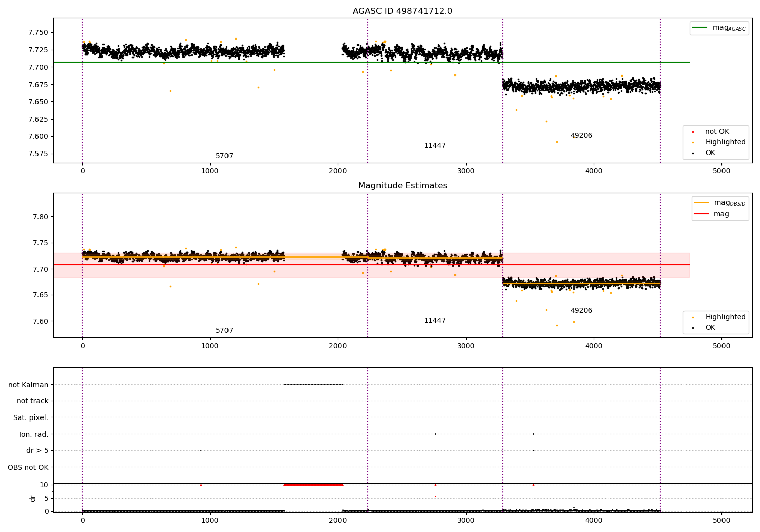760x532 pixels.
Task: Click the 7.60 tick in middle plot
Action: 40,321
